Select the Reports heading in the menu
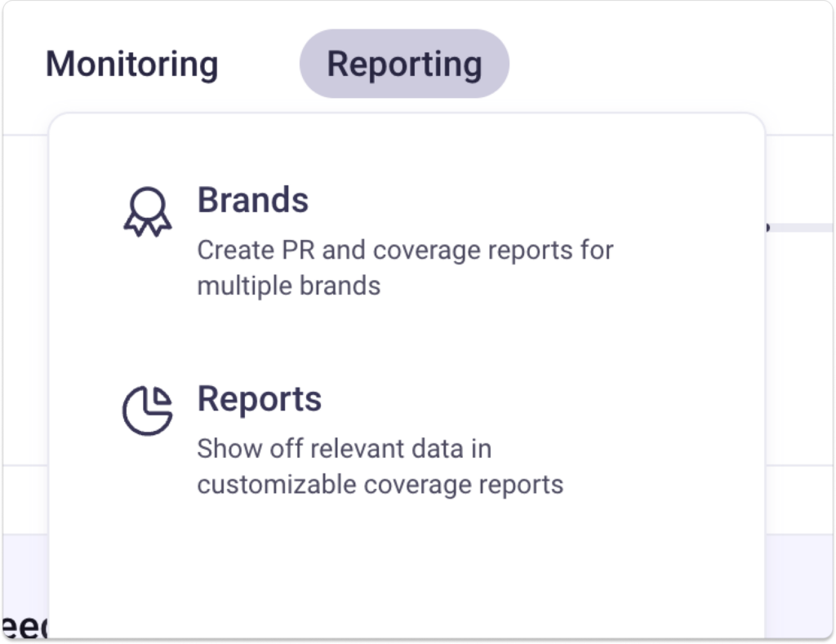 pyautogui.click(x=260, y=399)
